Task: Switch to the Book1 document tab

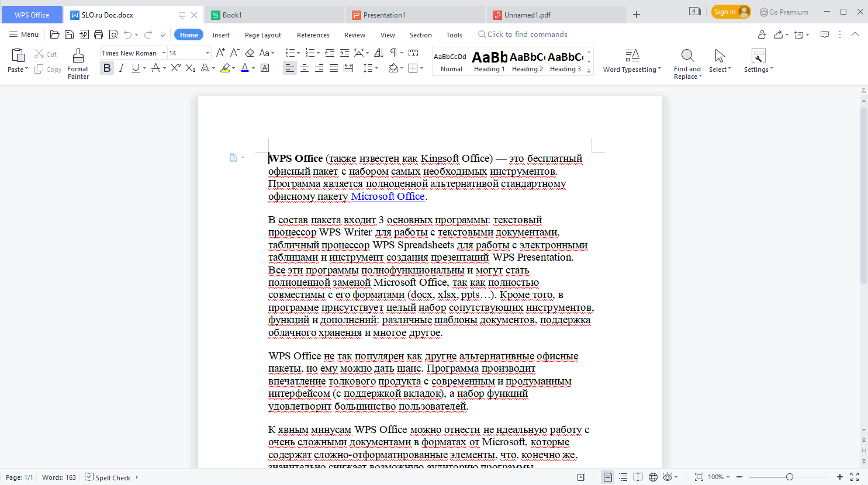Action: 275,15
